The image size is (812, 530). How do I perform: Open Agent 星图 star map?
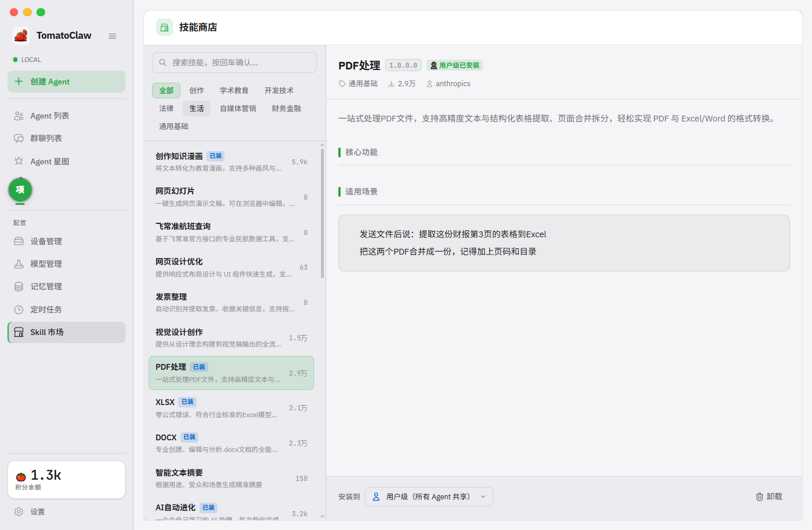pos(50,161)
